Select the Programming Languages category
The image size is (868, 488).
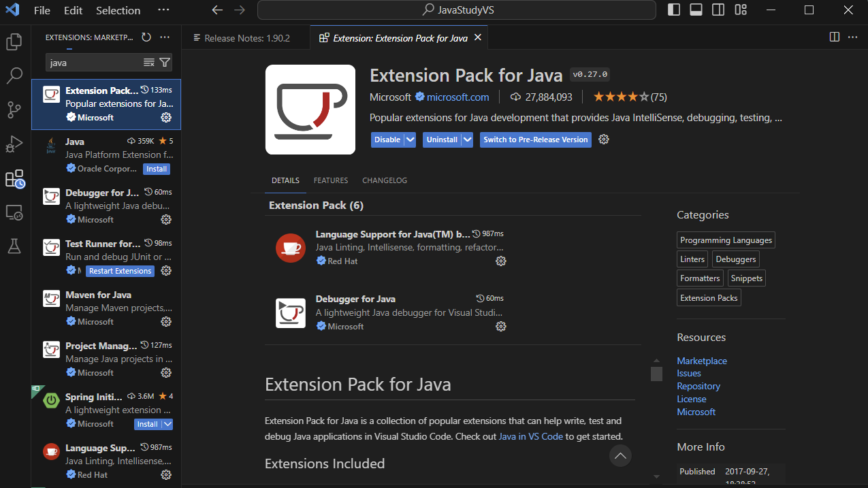coord(726,240)
